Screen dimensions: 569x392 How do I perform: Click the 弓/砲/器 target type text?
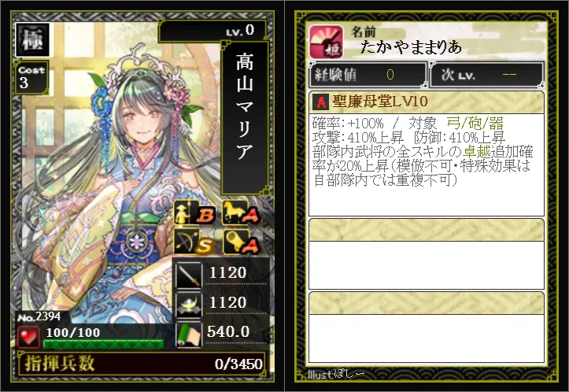point(475,124)
